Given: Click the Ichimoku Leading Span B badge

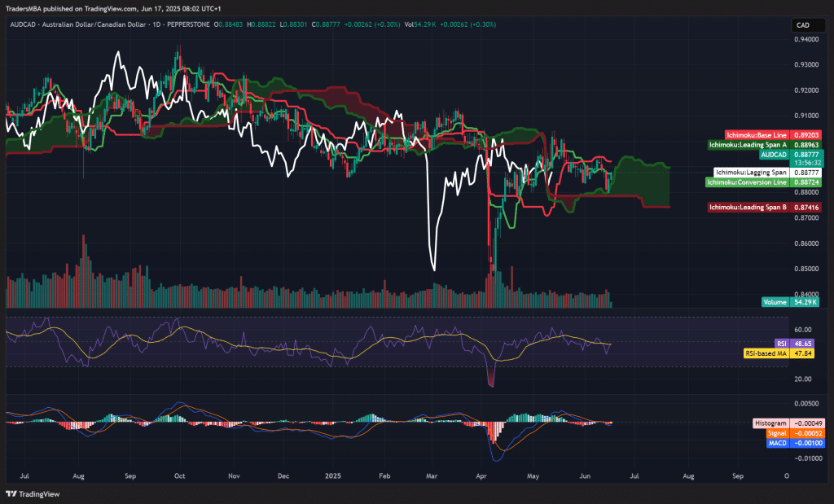Looking at the screenshot, I should [x=766, y=208].
